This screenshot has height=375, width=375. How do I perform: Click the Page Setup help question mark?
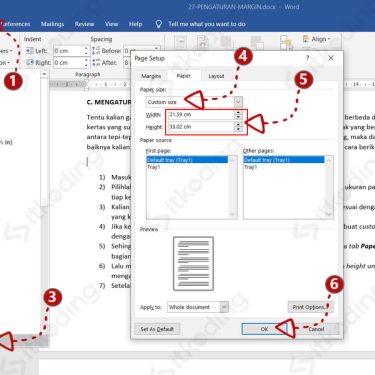click(x=308, y=58)
